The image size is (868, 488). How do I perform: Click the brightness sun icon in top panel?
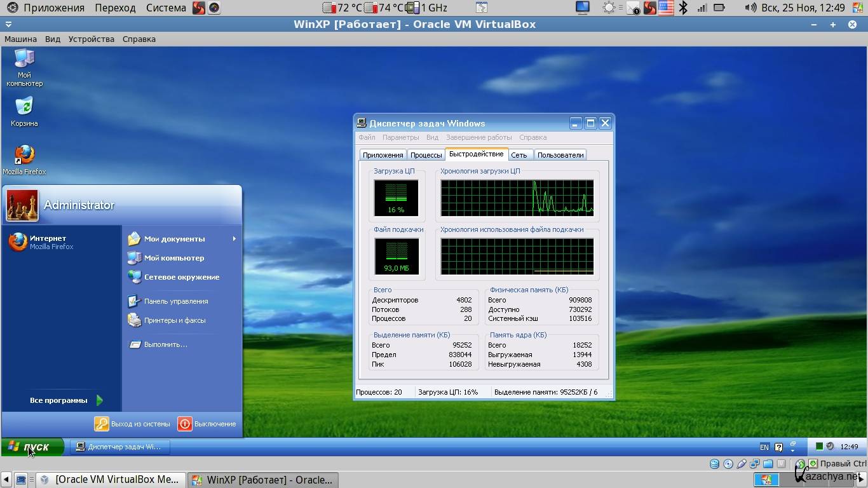click(x=609, y=8)
